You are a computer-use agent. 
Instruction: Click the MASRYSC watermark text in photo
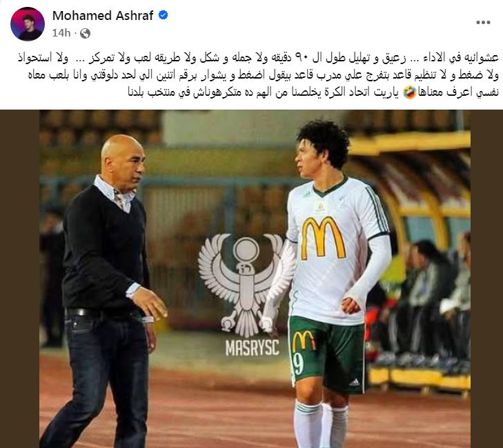tap(252, 347)
